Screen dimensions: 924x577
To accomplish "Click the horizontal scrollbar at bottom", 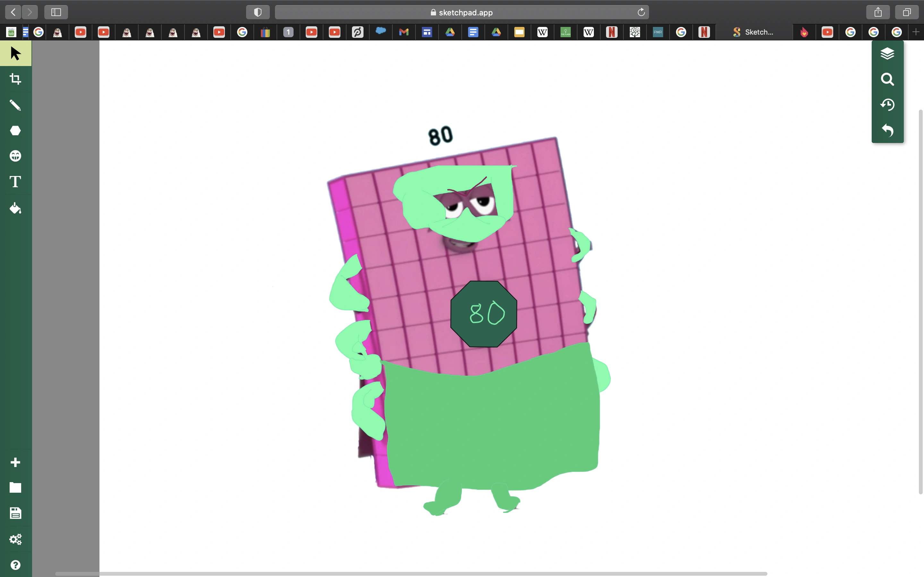I will pos(411,573).
